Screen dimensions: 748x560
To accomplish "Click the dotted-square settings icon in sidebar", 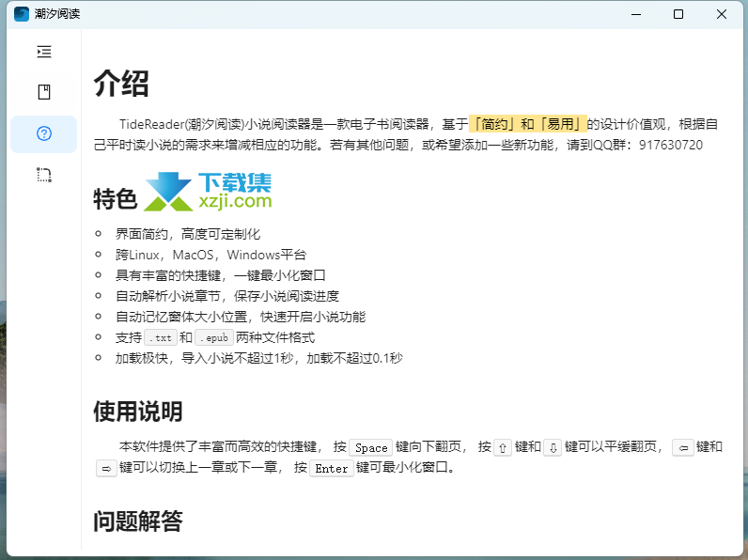I will pyautogui.click(x=44, y=175).
